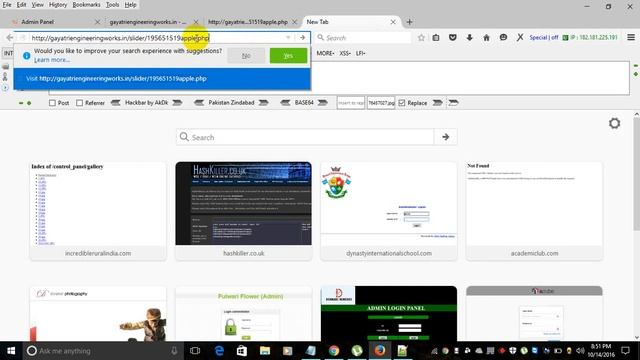Click the info icon in suggestion prompt
This screenshot has width=640, height=360.
(27, 56)
